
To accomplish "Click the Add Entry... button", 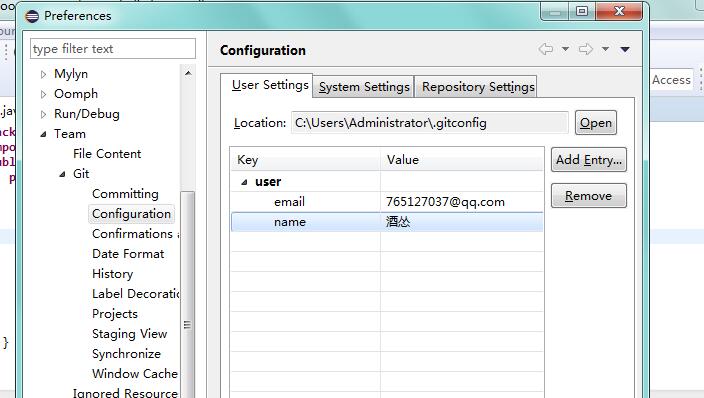I will point(589,159).
